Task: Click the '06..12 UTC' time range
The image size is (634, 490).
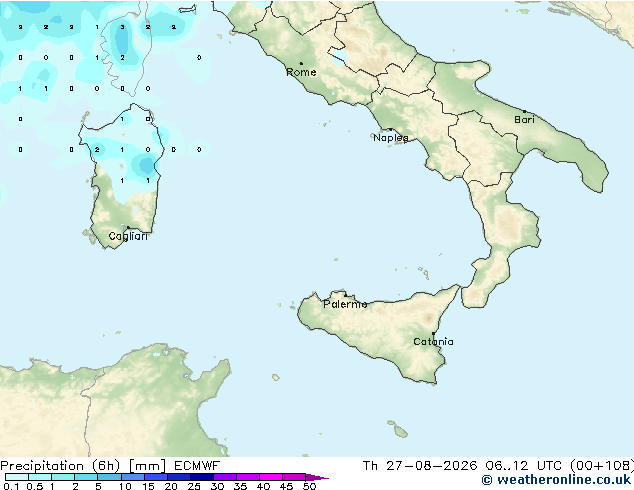Action: [523, 466]
